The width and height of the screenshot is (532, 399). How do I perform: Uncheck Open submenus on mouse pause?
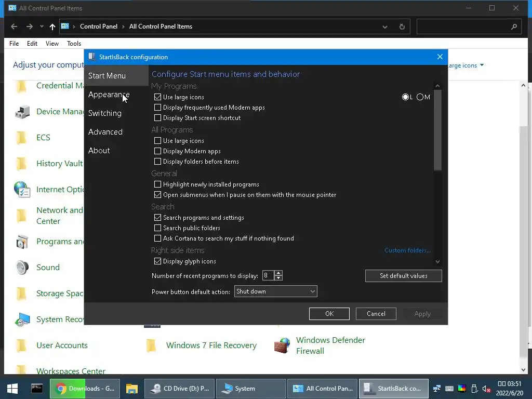(x=157, y=195)
